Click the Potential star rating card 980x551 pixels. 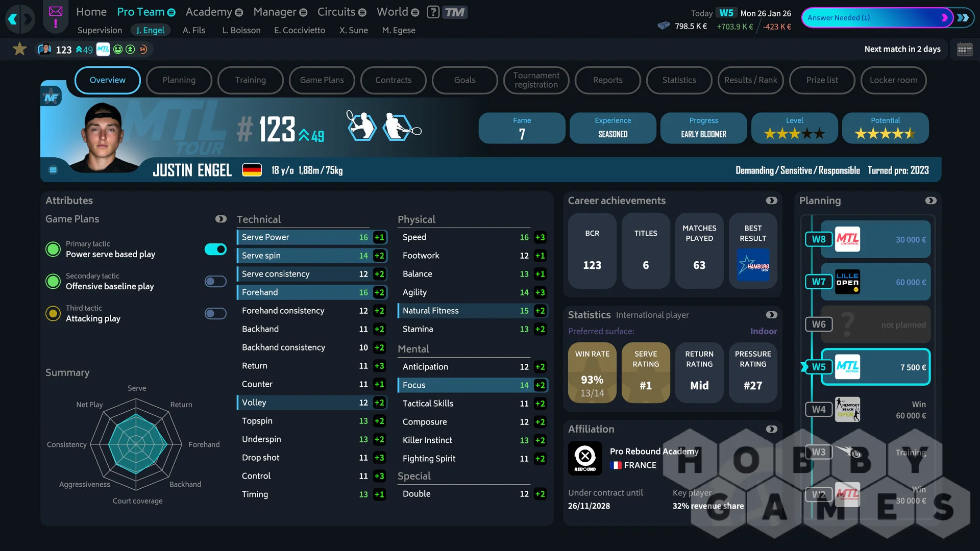(886, 128)
